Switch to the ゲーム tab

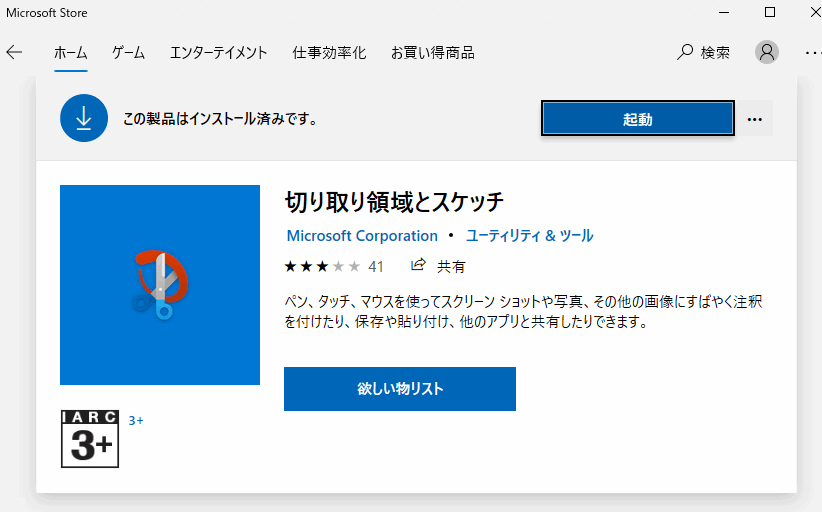pos(128,52)
